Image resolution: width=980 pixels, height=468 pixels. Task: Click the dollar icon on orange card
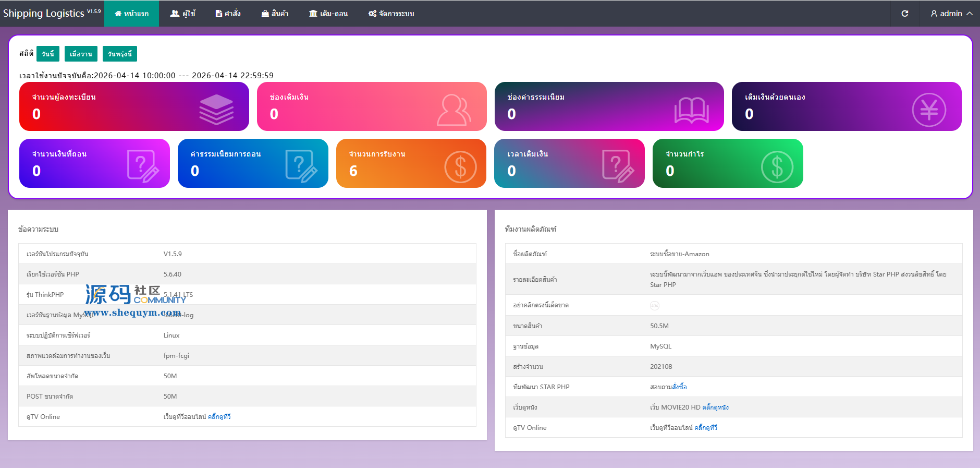460,167
